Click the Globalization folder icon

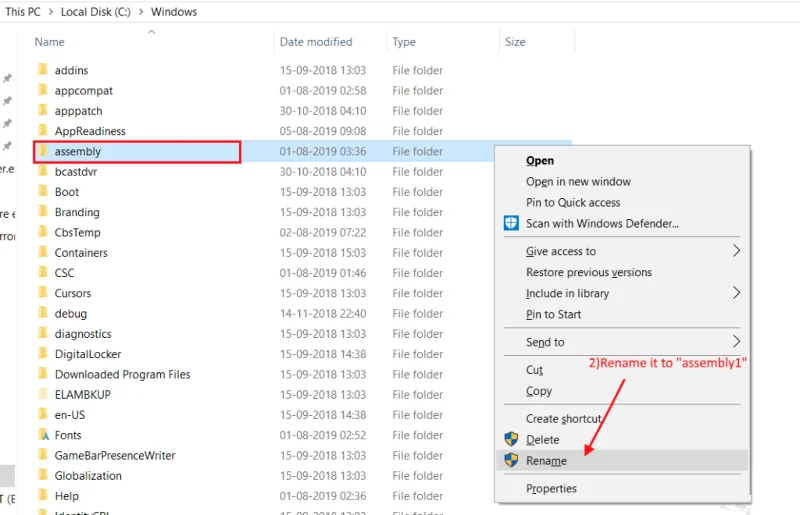[43, 475]
